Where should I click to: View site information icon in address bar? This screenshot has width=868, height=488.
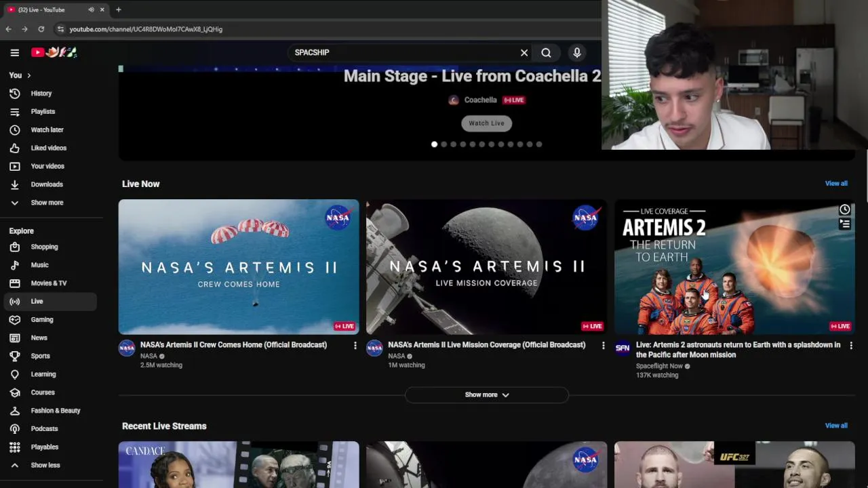coord(60,29)
